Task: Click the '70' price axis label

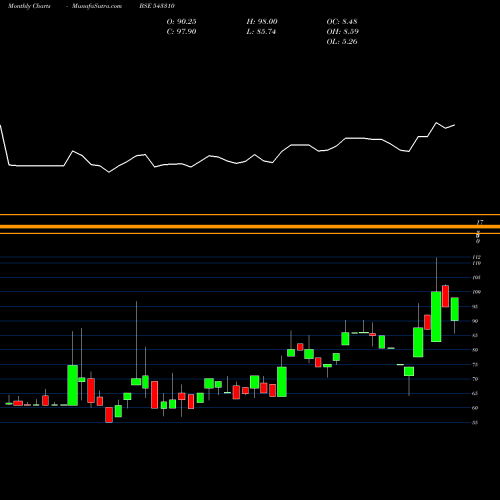Action: (475, 379)
